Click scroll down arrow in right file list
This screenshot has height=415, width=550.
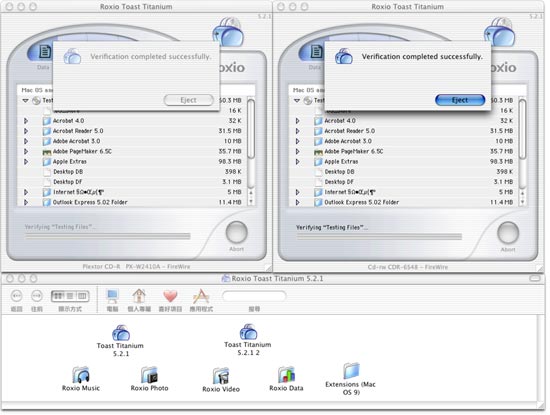(522, 202)
